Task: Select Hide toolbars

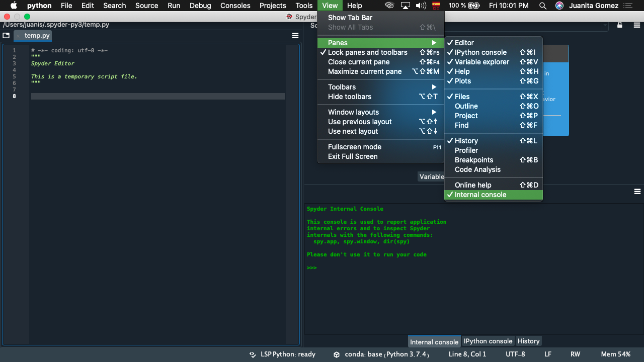Action: click(381, 97)
